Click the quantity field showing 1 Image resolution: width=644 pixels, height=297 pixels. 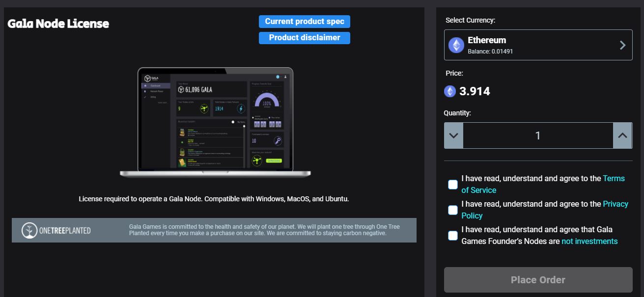(x=538, y=135)
